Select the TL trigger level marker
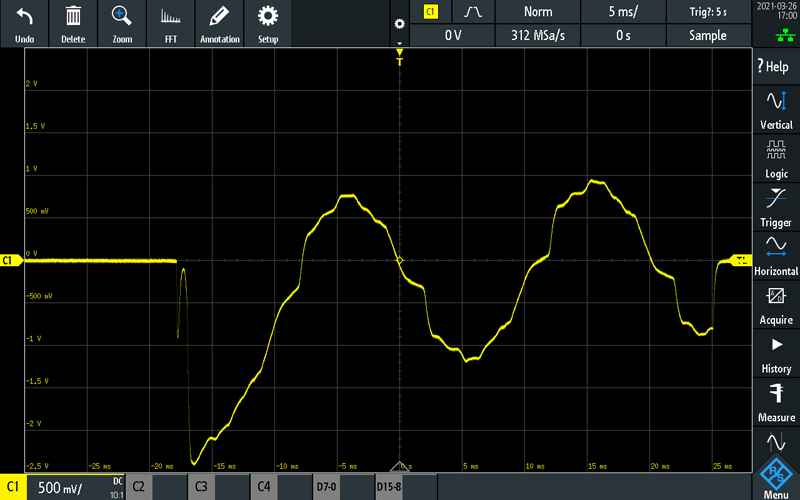 coord(740,260)
